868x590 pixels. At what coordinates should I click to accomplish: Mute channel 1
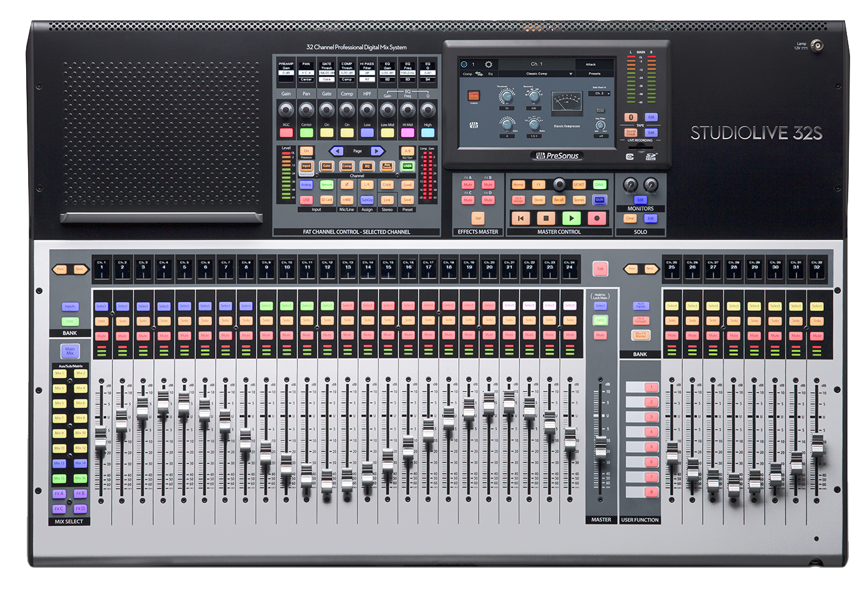point(101,335)
